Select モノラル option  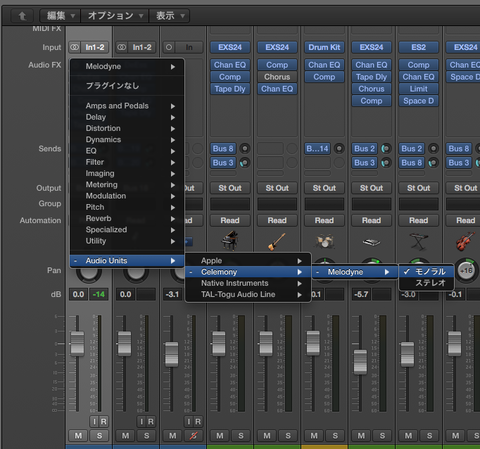click(426, 272)
